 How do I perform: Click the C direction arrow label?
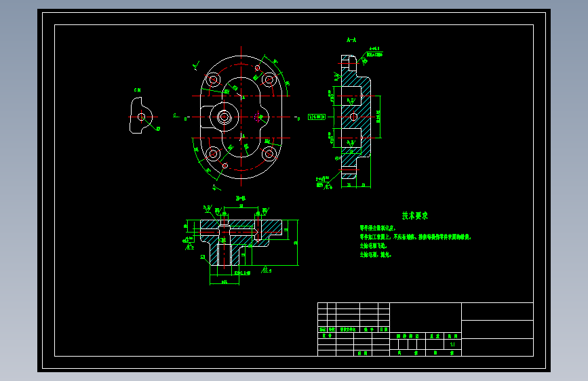(175, 115)
